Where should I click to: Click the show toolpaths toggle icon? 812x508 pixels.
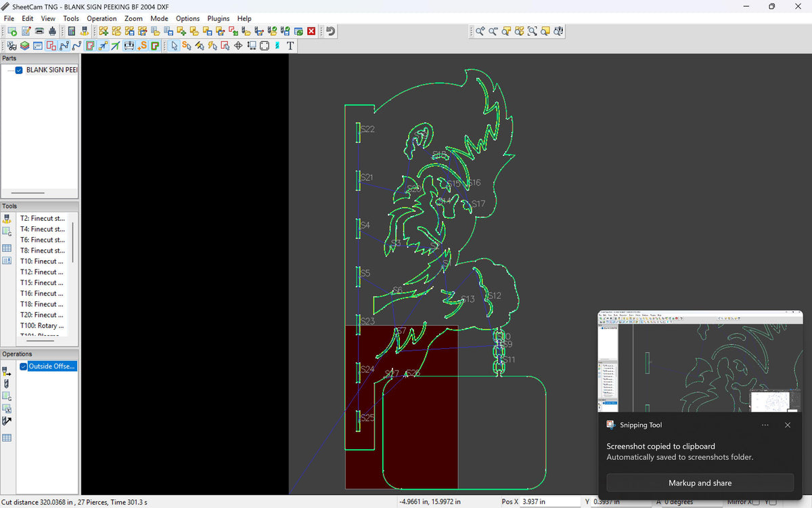click(90, 45)
